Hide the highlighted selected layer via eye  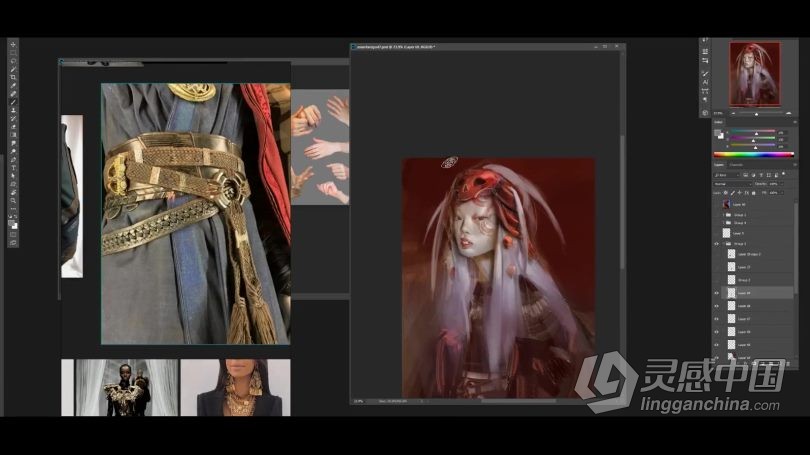(x=716, y=293)
